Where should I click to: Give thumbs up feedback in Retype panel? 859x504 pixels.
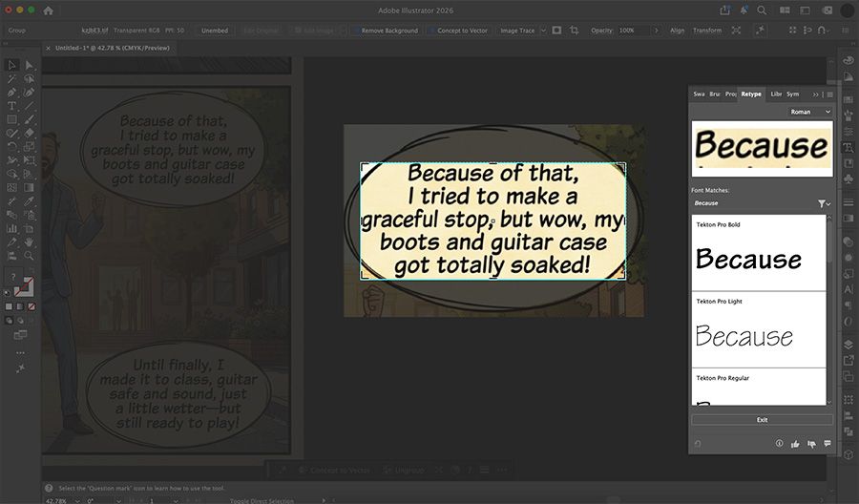coord(795,444)
